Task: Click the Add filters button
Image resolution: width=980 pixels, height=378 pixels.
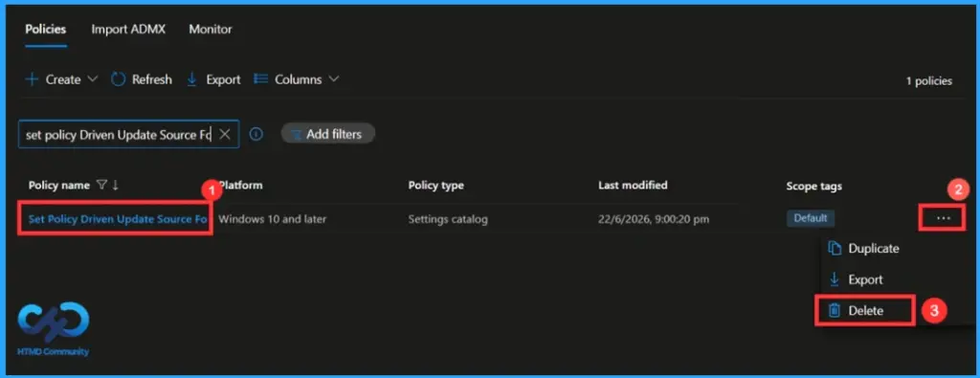Action: [328, 134]
